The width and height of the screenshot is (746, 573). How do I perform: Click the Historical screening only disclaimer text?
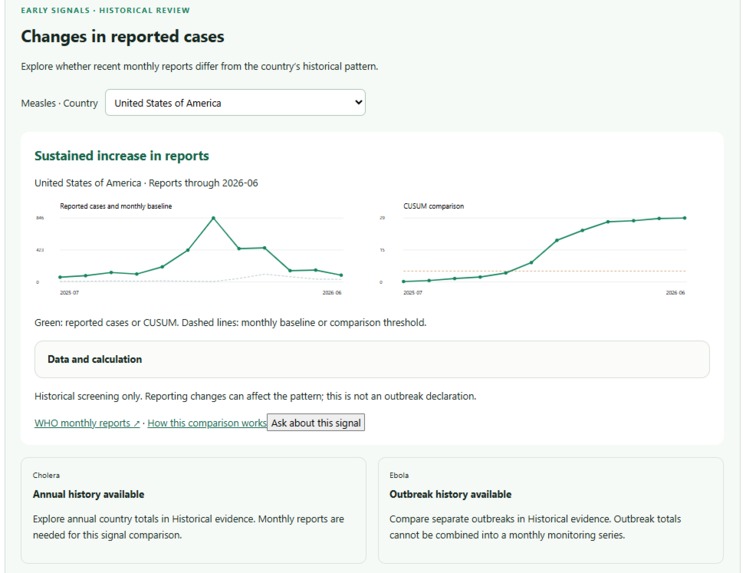[x=255, y=396]
